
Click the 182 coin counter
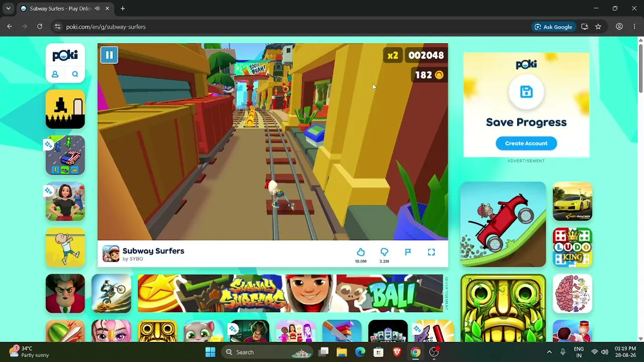(429, 75)
